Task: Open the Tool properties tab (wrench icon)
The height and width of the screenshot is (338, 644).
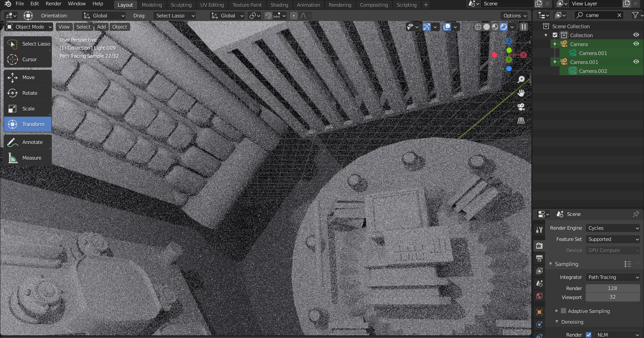Action: point(539,229)
